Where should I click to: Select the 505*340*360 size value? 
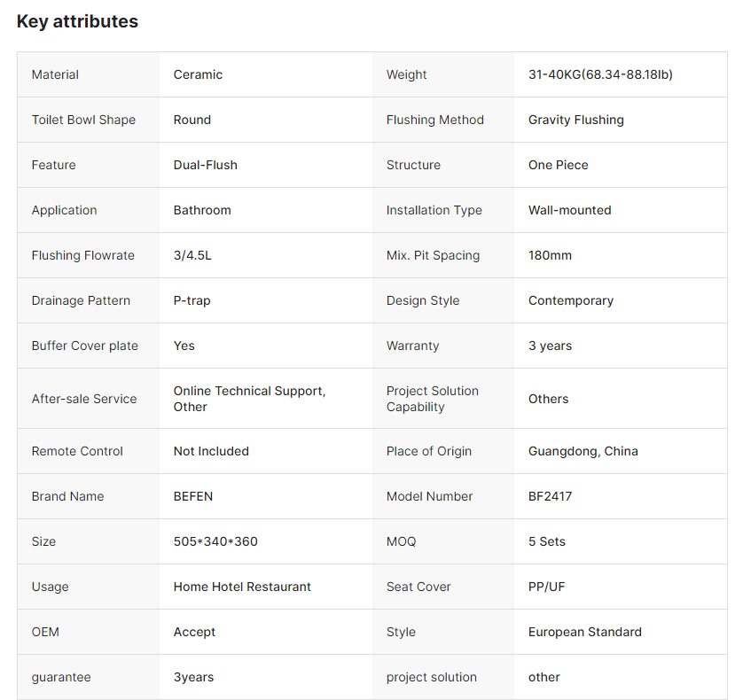tap(215, 541)
